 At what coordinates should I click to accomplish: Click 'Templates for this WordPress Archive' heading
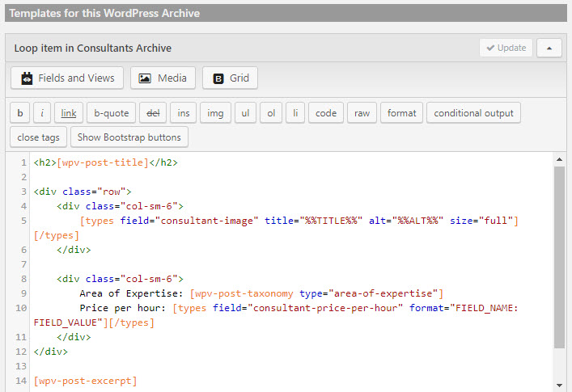pyautogui.click(x=104, y=13)
